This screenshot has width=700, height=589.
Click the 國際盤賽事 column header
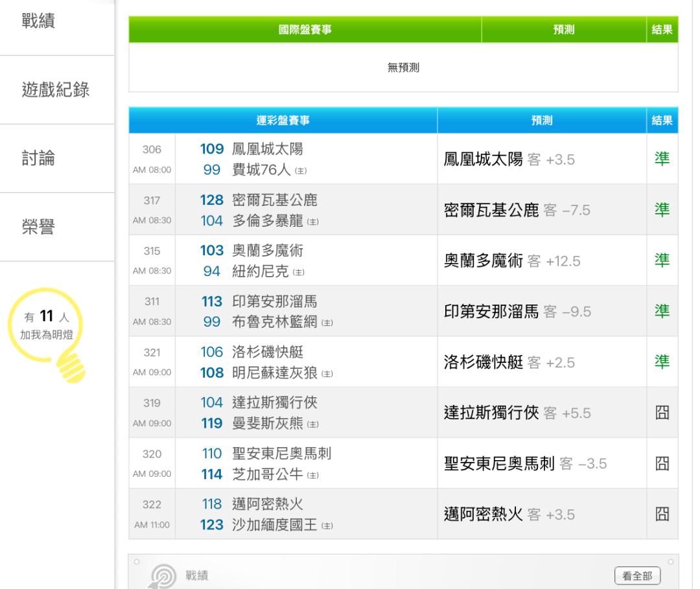tap(305, 29)
